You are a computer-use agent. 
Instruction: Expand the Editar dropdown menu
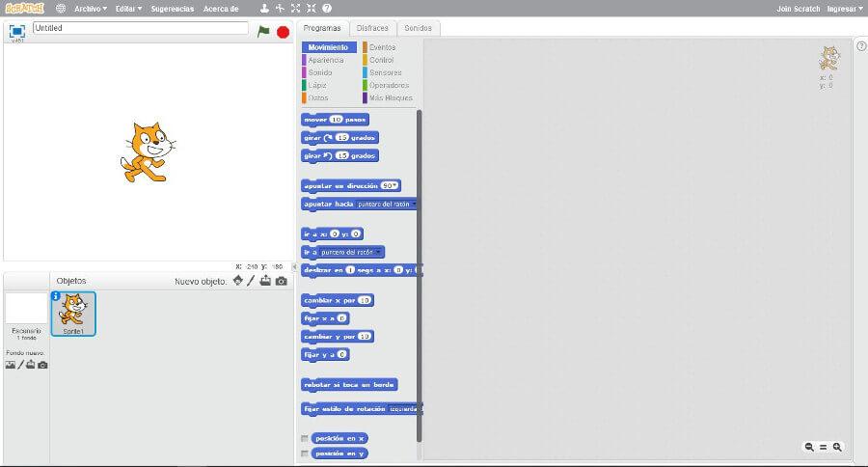(x=128, y=9)
